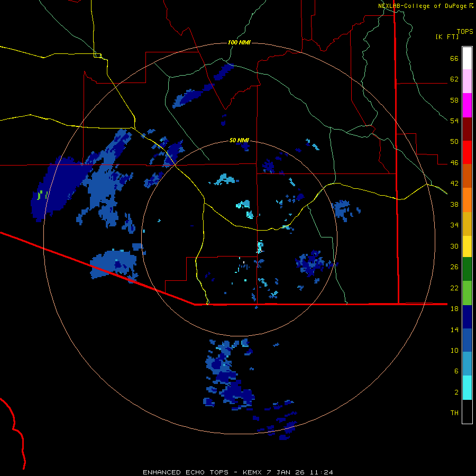Click the orange 42 kft legend swatch
476x476 pixels.
point(467,200)
